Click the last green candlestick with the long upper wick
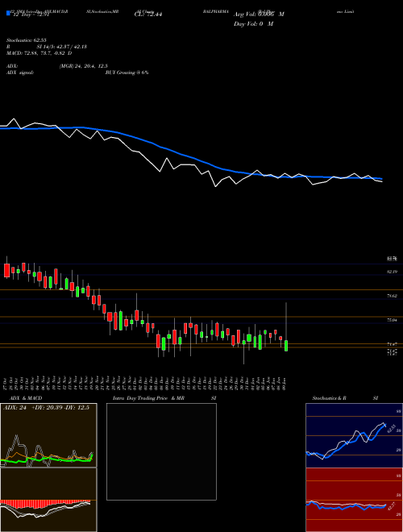 (286, 345)
